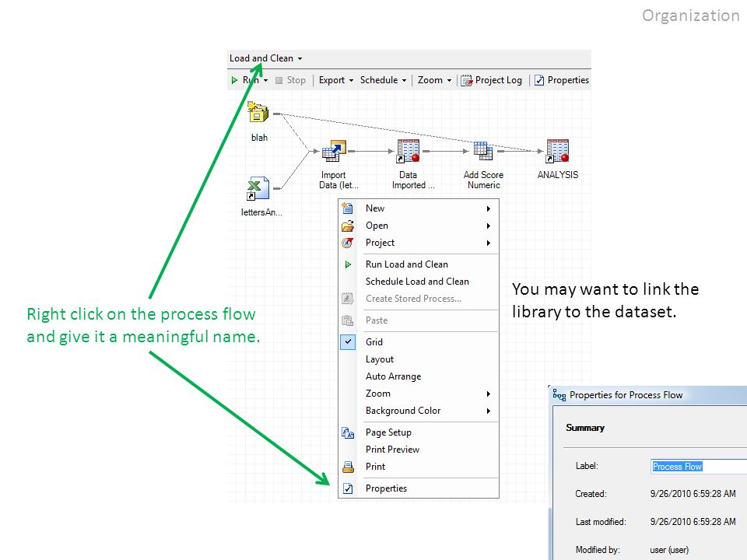Click the Page Setup icon

click(348, 432)
